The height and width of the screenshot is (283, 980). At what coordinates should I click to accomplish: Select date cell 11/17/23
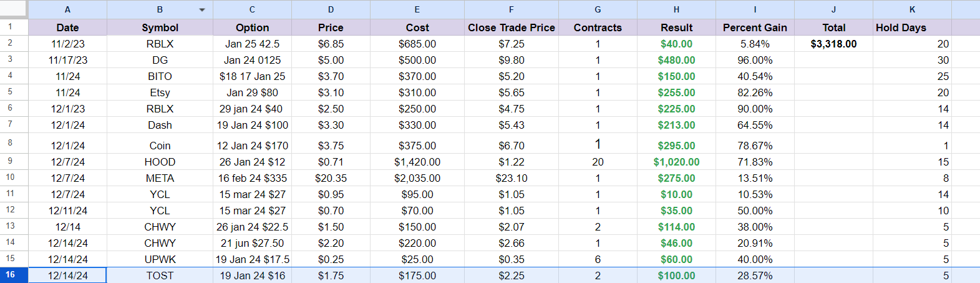(67, 60)
